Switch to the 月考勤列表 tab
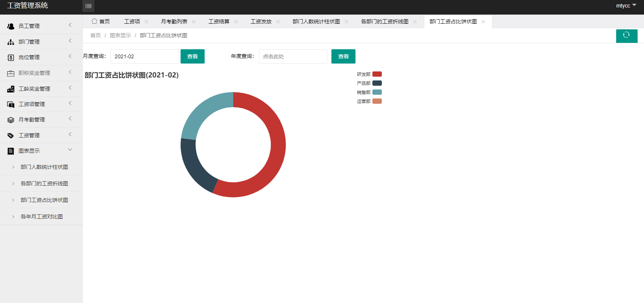The height and width of the screenshot is (303, 644). [174, 21]
